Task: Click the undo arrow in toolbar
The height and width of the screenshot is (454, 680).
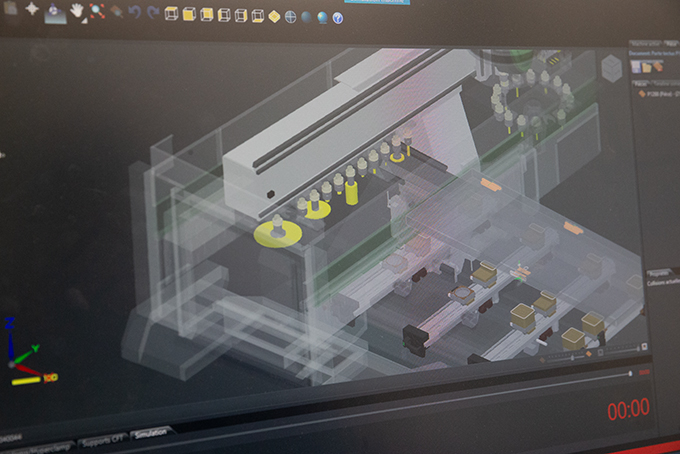Action: click(x=135, y=13)
